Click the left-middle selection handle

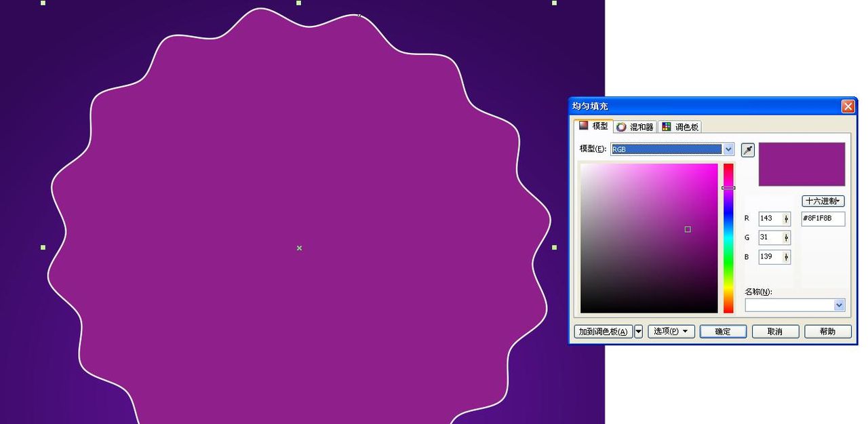(43, 248)
